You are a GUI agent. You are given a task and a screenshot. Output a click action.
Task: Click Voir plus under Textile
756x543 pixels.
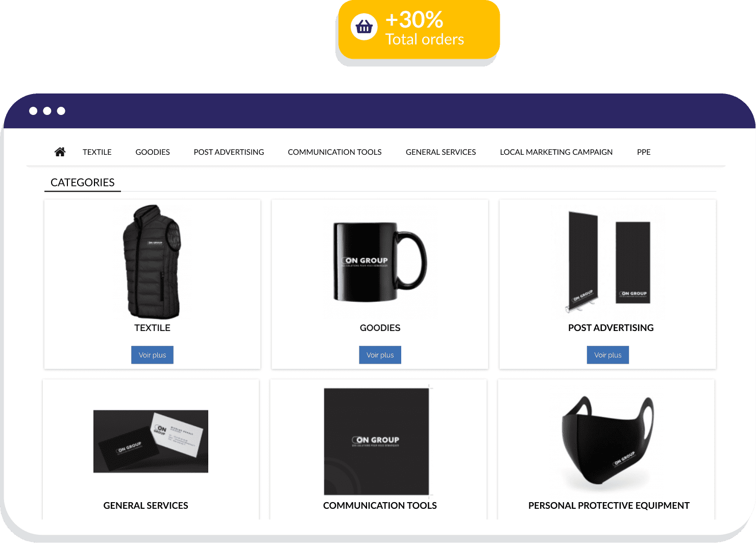[152, 355]
